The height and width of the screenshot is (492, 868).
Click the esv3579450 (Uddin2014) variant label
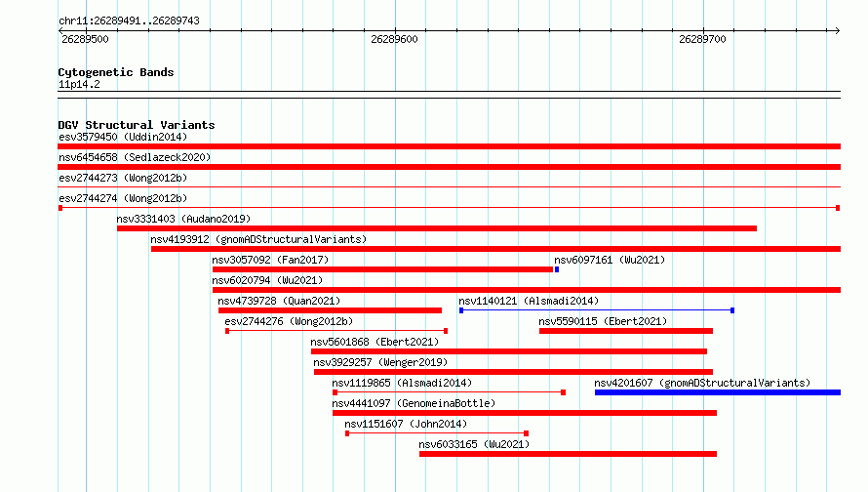123,137
